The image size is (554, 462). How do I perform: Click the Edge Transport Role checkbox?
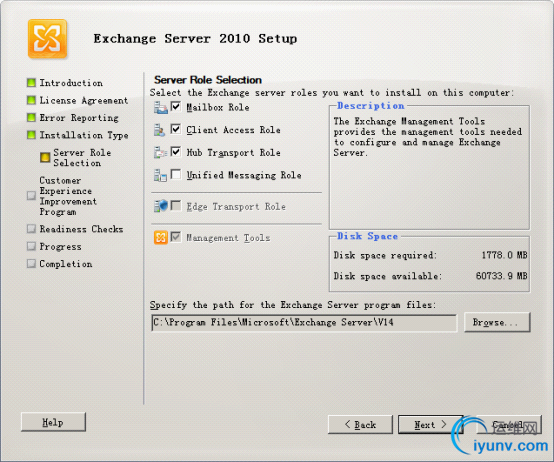coord(176,205)
